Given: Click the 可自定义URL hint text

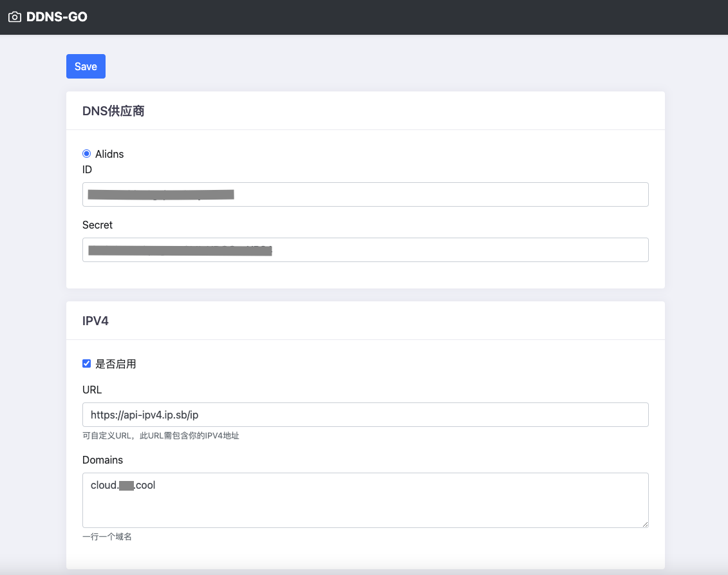Looking at the screenshot, I should pyautogui.click(x=161, y=436).
